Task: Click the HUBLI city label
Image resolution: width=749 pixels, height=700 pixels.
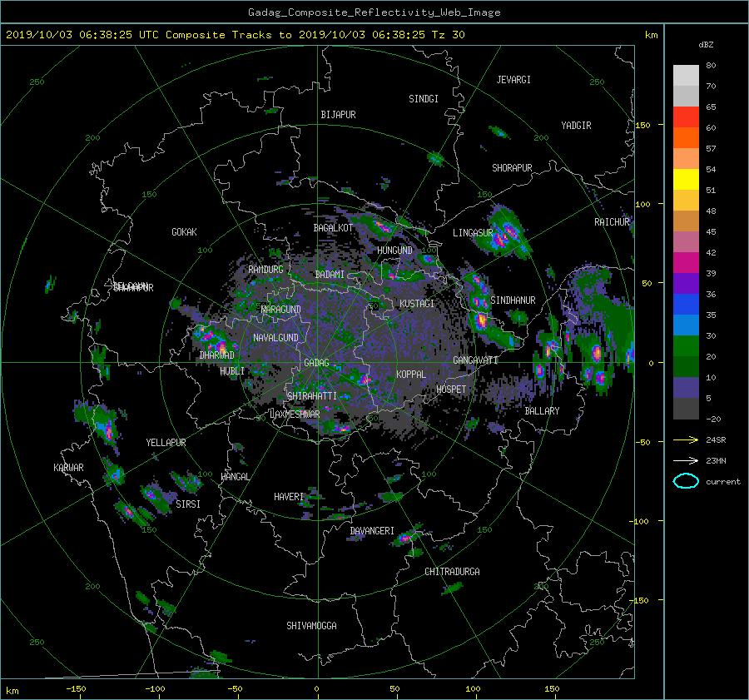Action: [x=232, y=370]
